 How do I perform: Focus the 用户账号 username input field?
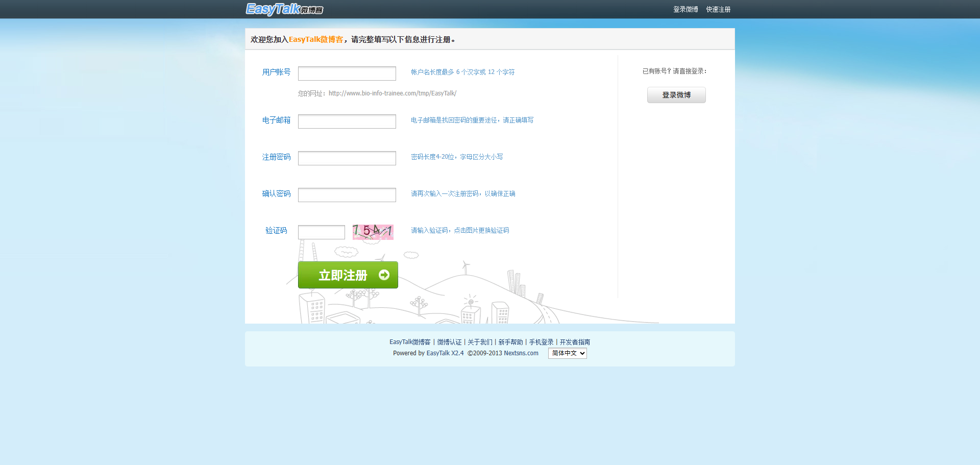coord(347,74)
